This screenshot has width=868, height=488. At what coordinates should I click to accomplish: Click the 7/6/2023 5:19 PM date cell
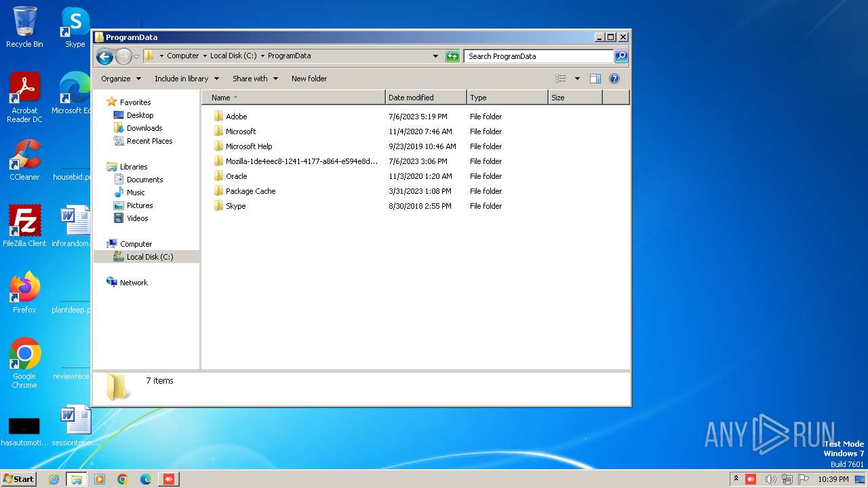tap(418, 117)
